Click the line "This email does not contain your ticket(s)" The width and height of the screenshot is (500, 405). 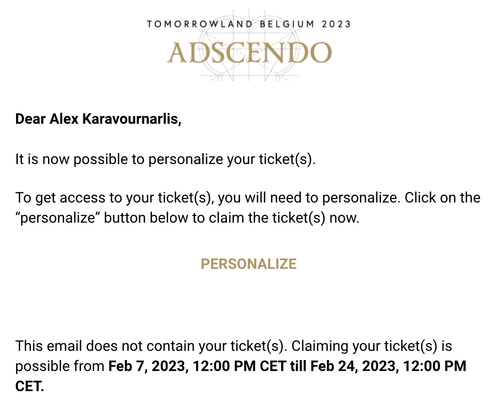click(151, 346)
